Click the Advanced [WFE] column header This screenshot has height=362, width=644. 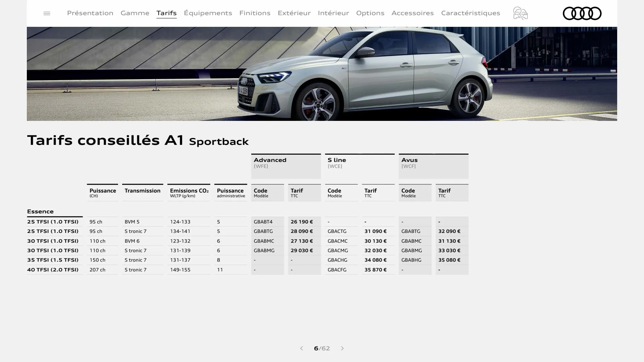click(286, 166)
